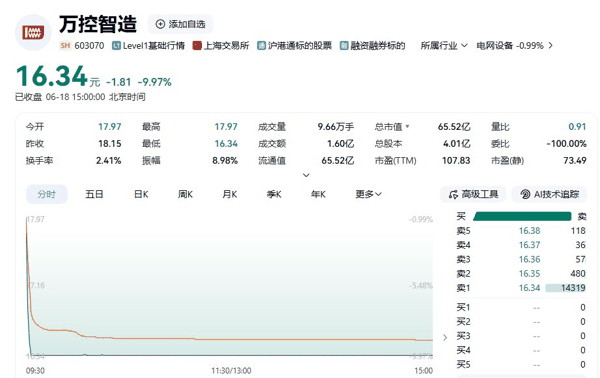Click the 市盈(TTM) value 107.83
The height and width of the screenshot is (378, 600).
click(x=456, y=160)
